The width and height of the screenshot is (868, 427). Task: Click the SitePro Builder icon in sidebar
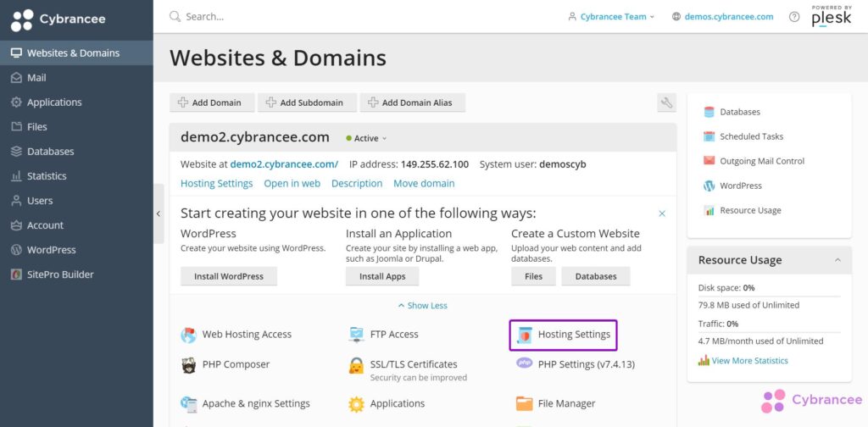pos(17,274)
